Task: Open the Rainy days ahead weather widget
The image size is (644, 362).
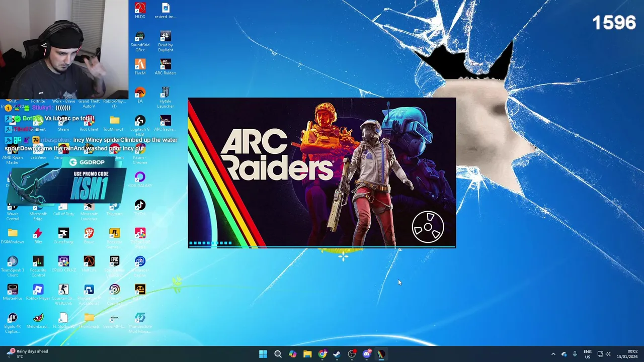Action: 28,354
